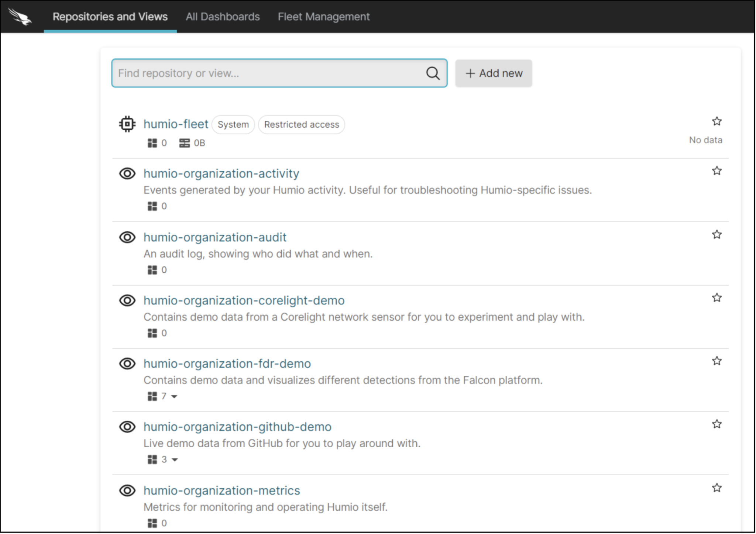Open the humio-organization-metrics view
756x534 pixels.
tap(221, 490)
